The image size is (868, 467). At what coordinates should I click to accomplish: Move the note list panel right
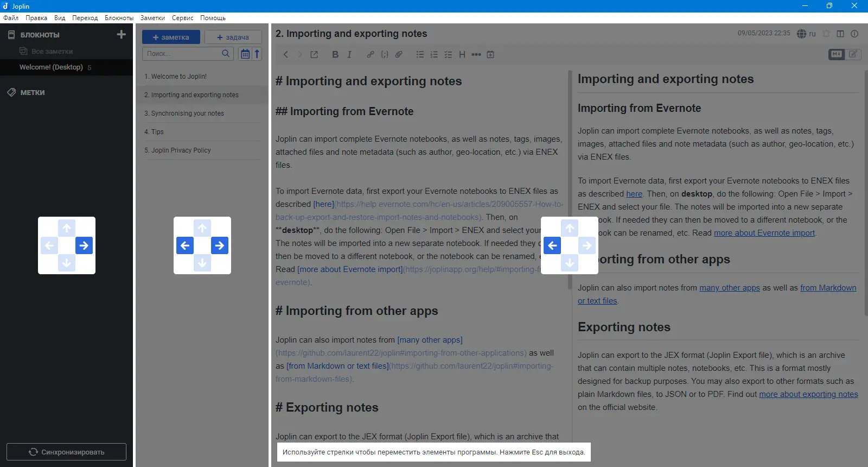point(220,245)
